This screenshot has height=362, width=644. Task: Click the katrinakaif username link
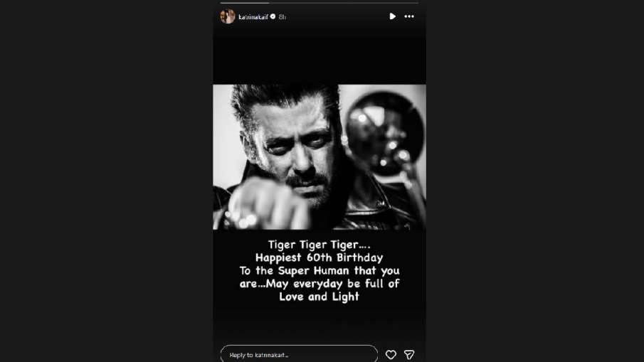coord(253,17)
